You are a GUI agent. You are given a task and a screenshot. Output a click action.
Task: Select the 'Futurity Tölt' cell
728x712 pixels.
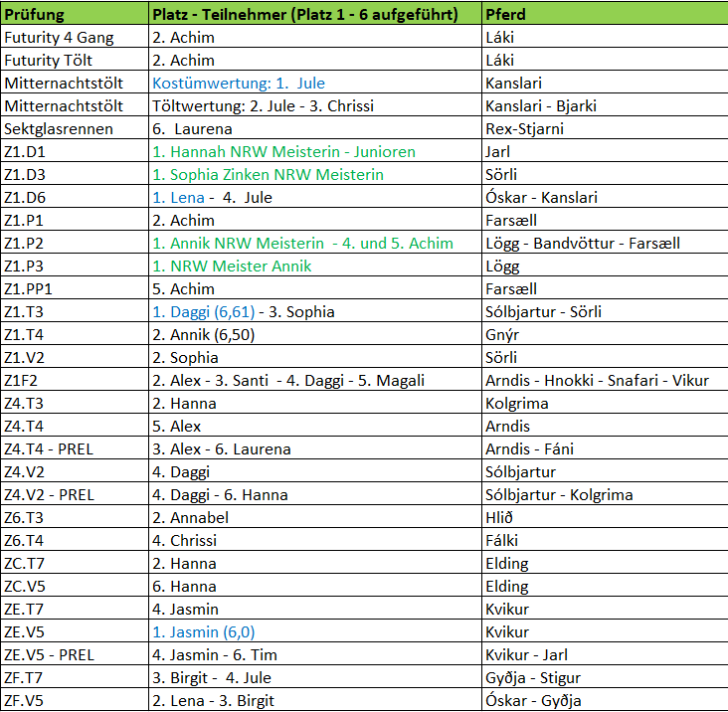point(75,59)
